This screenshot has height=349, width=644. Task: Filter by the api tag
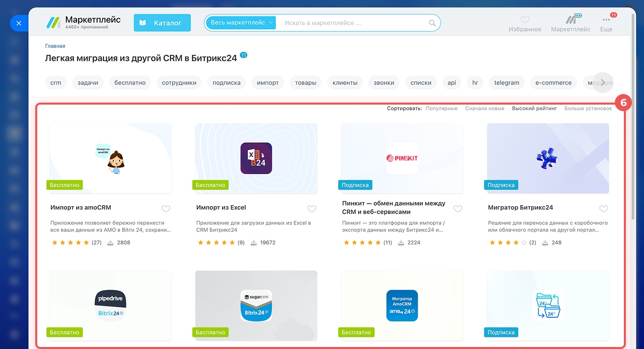click(452, 82)
